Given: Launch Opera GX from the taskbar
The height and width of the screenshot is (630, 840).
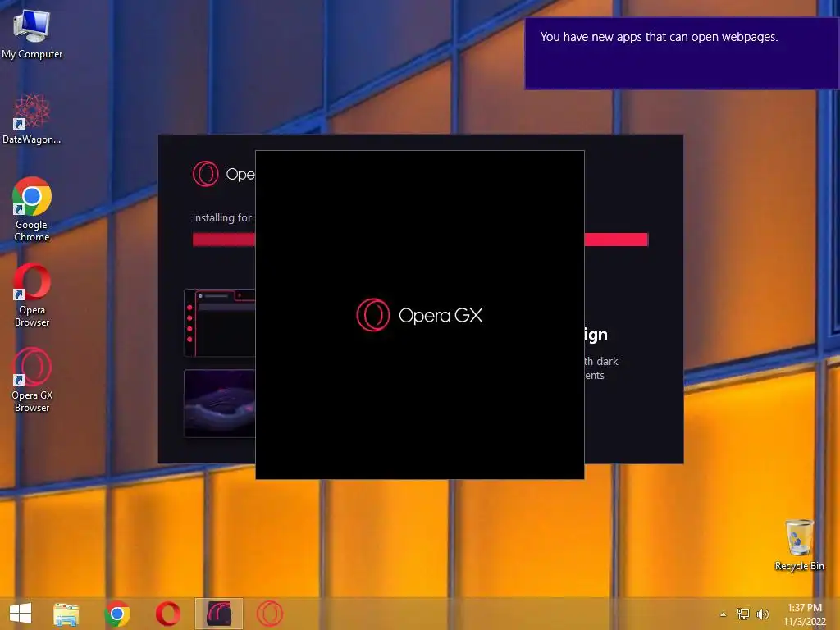Looking at the screenshot, I should tap(269, 614).
